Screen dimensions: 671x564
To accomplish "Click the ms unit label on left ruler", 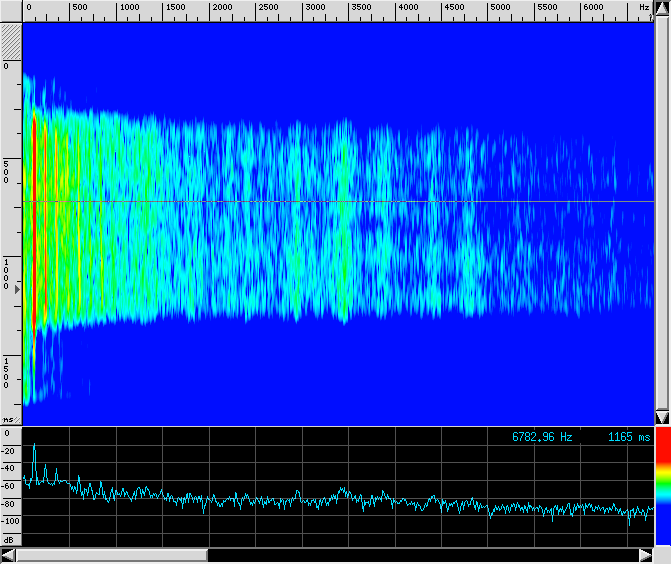I will 9,419.
